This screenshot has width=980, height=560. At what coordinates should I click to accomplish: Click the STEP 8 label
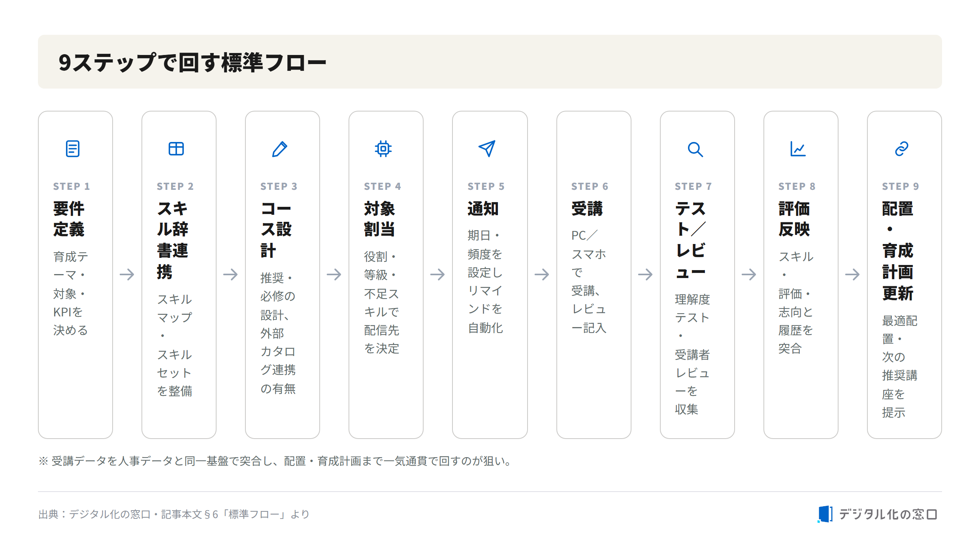797,186
